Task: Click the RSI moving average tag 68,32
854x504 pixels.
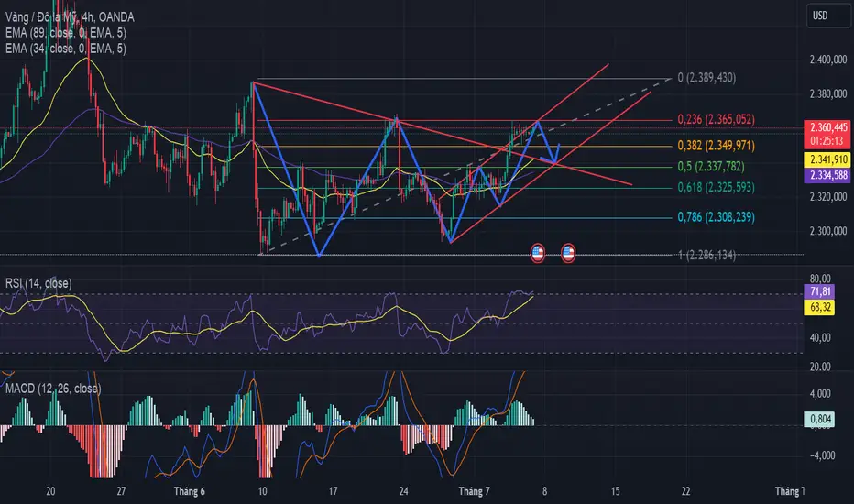Action: click(820, 307)
